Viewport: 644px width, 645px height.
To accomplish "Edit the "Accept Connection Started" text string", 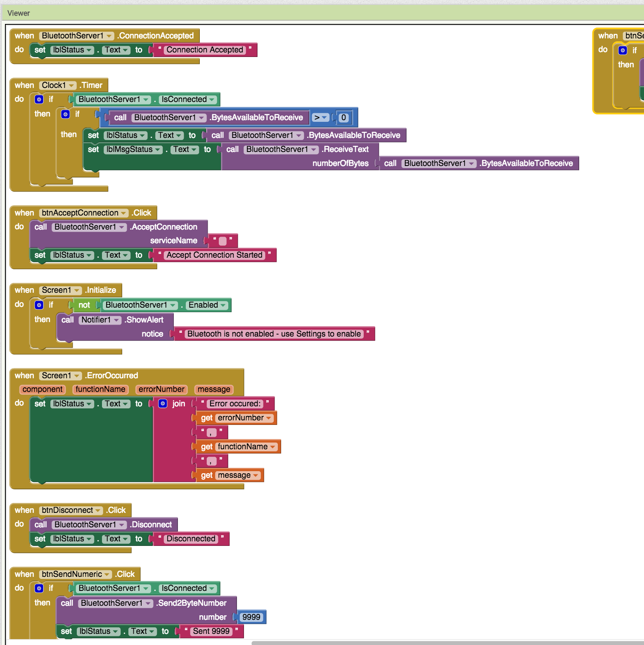I will coord(214,255).
